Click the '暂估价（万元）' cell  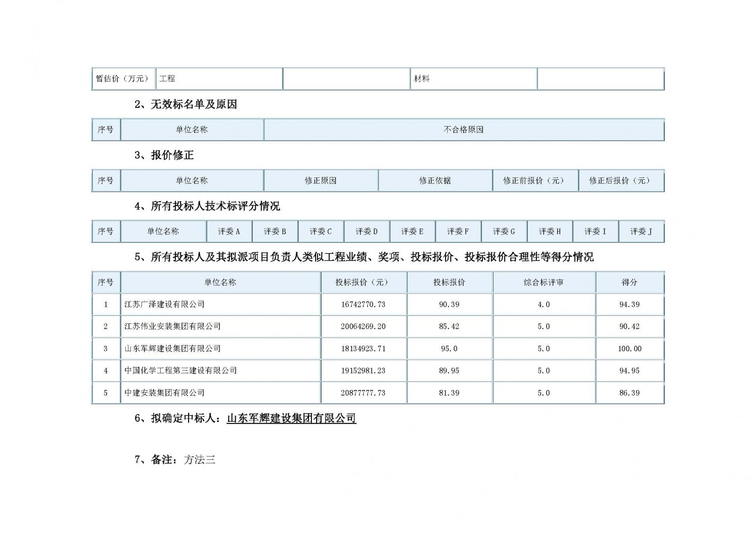pos(123,79)
